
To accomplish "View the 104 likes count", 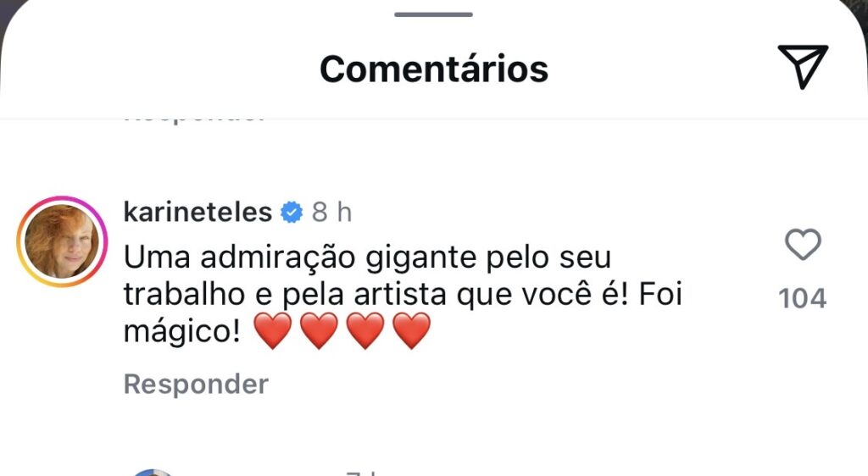I will point(802,298).
